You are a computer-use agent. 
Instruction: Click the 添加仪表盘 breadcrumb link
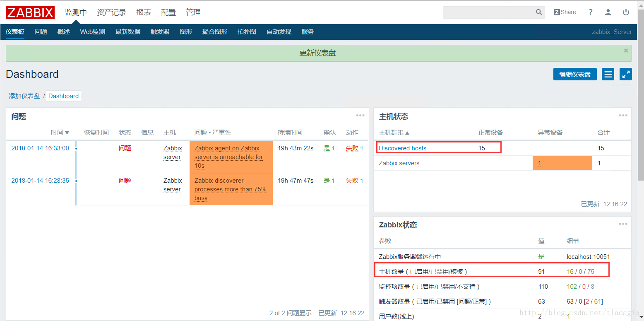click(24, 96)
